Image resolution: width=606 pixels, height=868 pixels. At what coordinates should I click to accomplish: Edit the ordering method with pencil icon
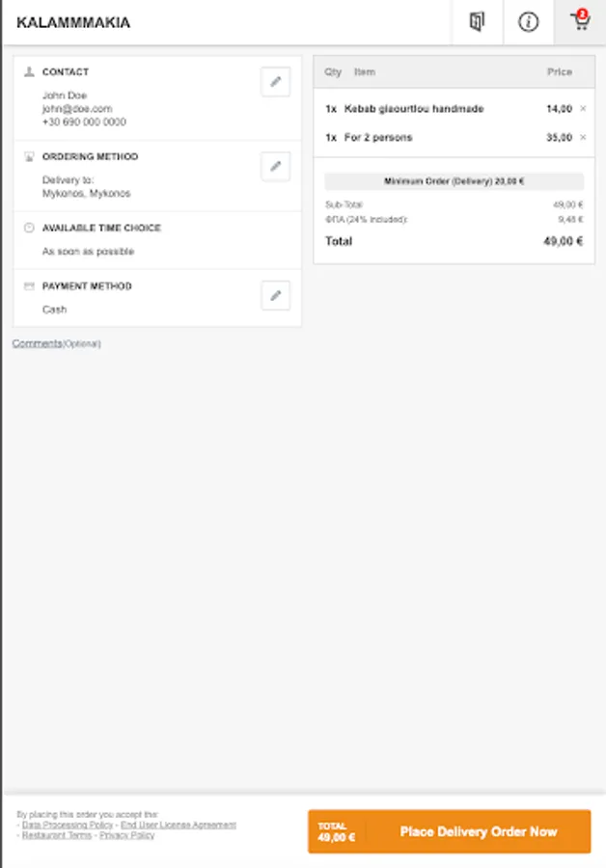coord(275,167)
